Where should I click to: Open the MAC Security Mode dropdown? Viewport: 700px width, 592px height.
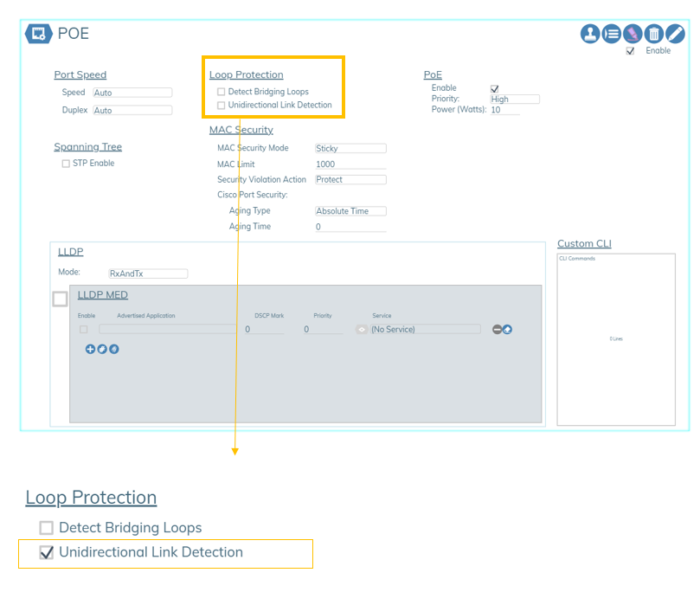coord(350,149)
